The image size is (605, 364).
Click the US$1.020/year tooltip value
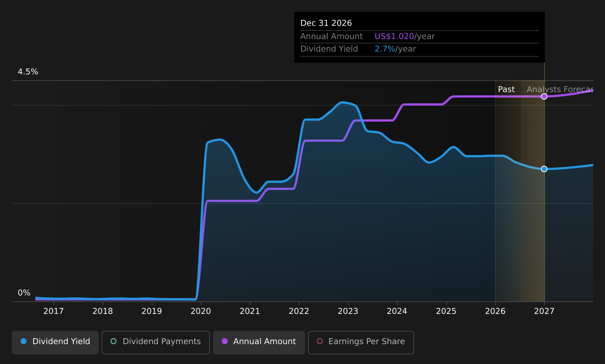[x=405, y=36]
